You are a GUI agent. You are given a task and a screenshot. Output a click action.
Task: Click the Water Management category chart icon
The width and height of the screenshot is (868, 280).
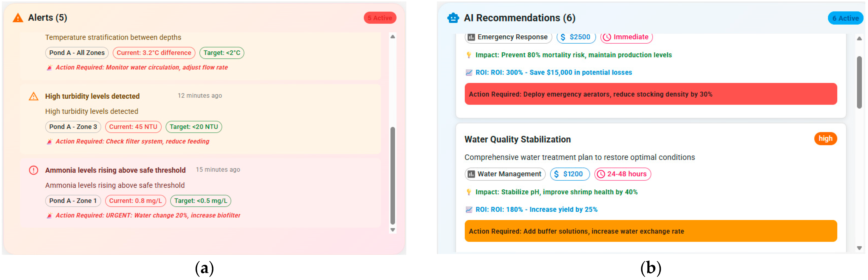pos(471,174)
